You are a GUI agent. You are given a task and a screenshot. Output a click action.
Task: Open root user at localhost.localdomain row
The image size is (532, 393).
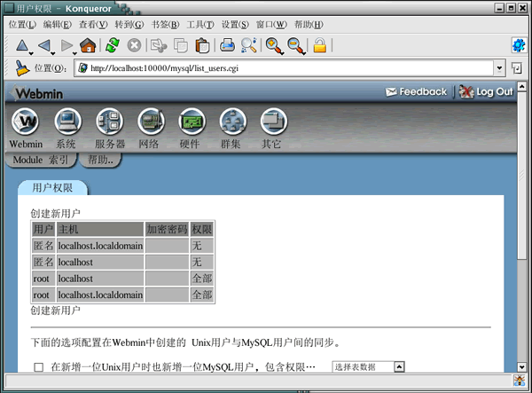click(42, 295)
